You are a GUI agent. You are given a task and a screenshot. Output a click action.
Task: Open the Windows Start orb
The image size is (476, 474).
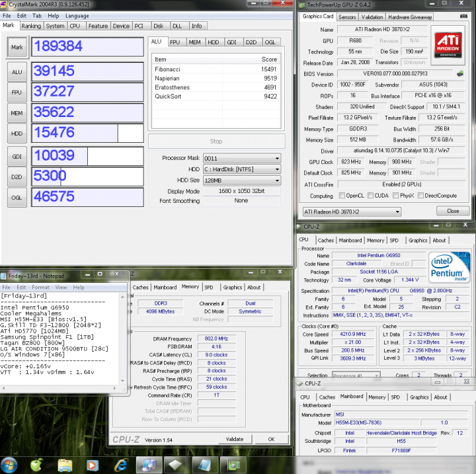click(x=9, y=465)
